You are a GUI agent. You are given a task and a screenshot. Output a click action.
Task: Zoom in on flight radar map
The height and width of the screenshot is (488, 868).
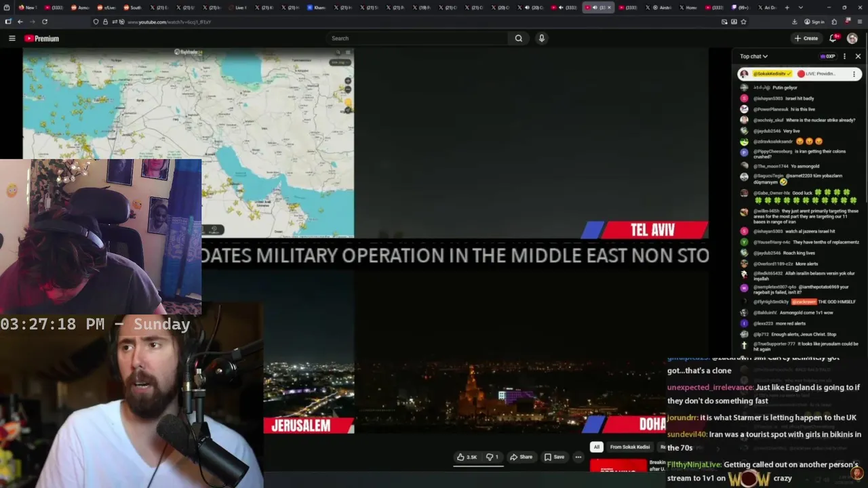348,81
